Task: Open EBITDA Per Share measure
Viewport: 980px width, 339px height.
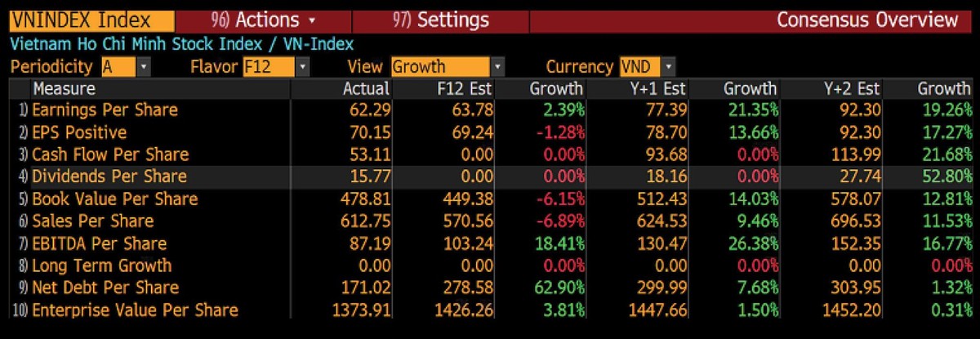Action: 99,243
